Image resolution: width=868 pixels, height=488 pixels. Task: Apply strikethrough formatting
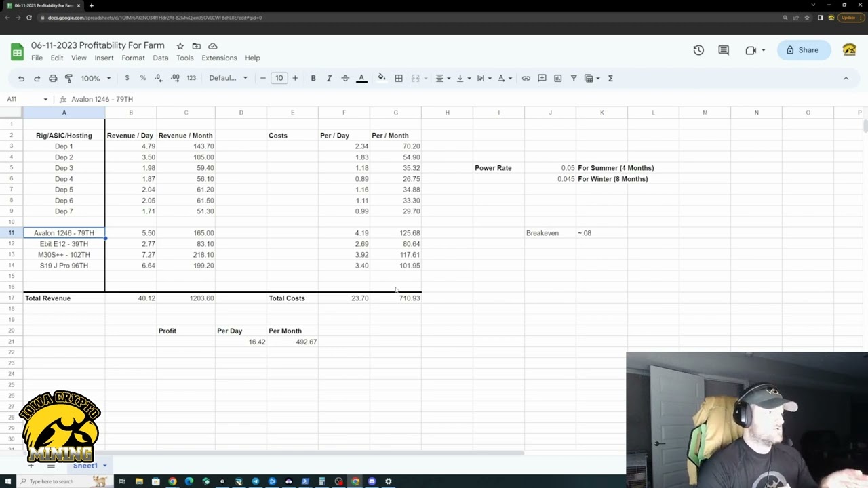(345, 79)
